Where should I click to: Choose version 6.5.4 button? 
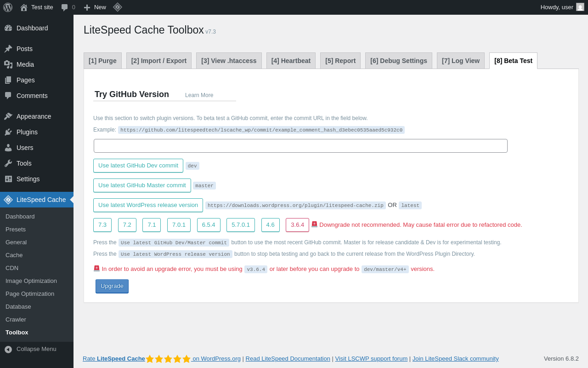click(x=209, y=225)
